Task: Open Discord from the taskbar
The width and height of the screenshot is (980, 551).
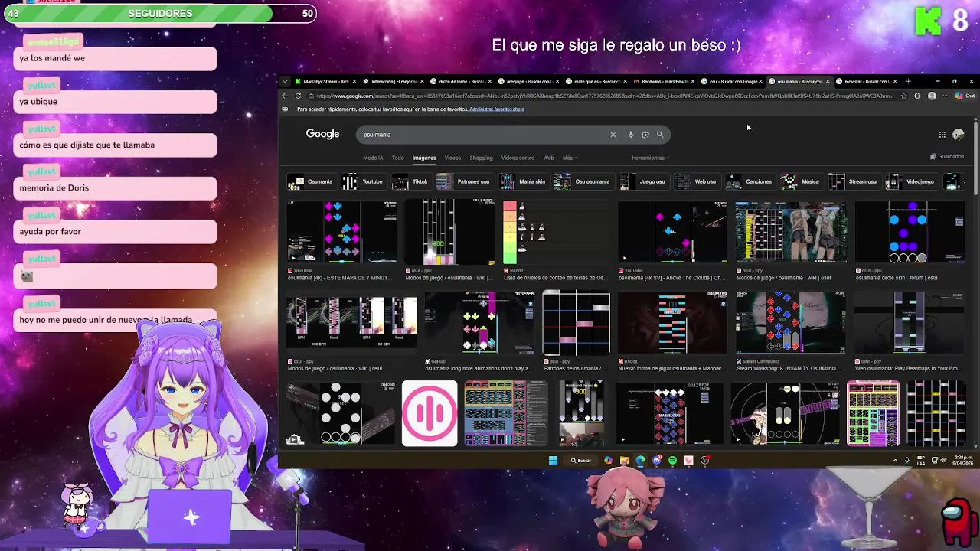Action: 656,460
